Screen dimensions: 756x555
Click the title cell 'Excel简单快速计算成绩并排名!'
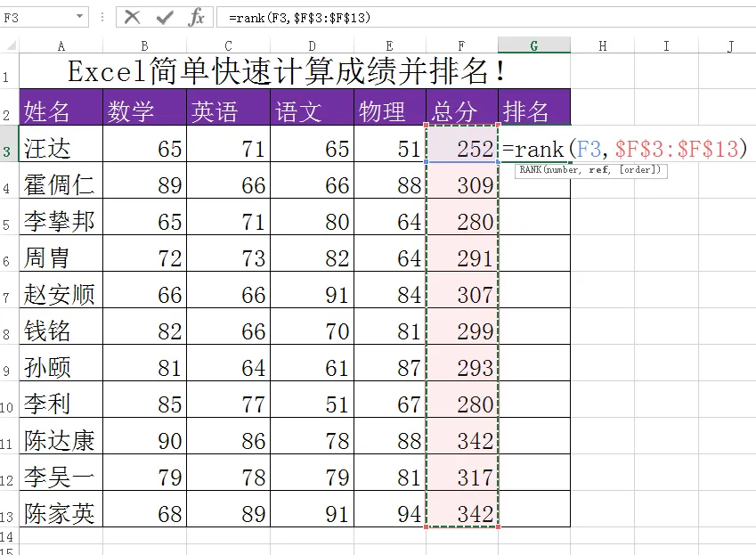coord(295,71)
